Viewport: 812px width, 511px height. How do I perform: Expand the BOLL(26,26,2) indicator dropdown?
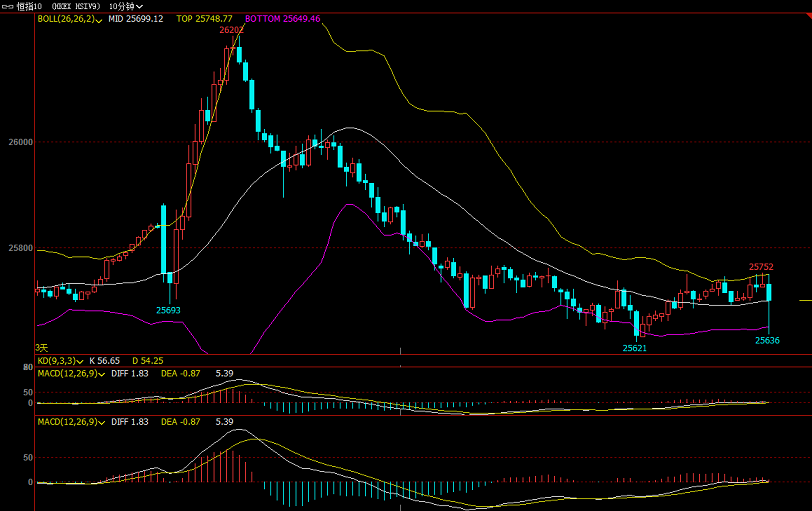click(x=99, y=19)
